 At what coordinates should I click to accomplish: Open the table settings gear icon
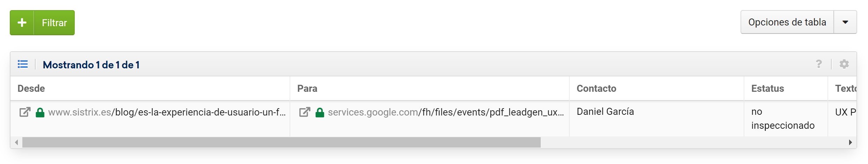[844, 64]
